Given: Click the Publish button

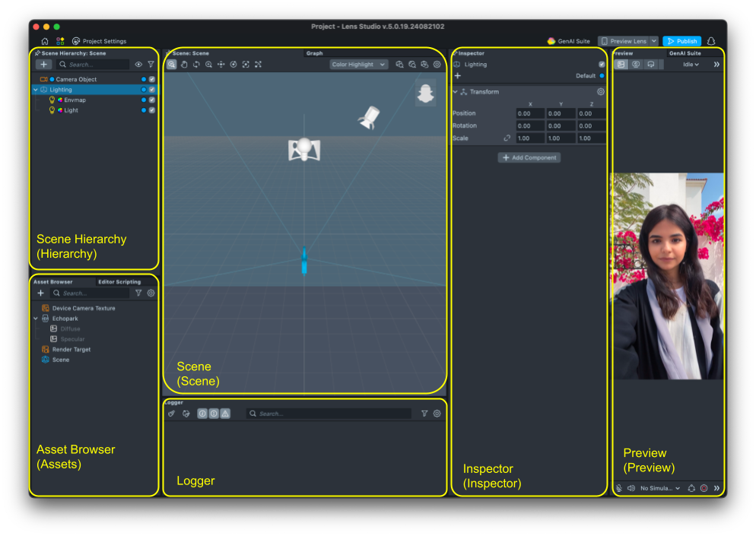Looking at the screenshot, I should 681,41.
